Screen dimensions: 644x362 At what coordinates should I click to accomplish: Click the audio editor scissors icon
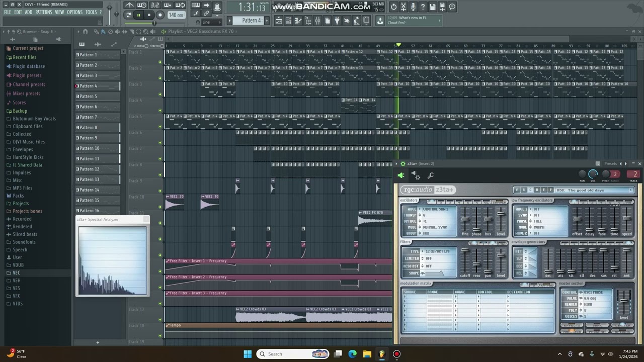[x=404, y=7]
